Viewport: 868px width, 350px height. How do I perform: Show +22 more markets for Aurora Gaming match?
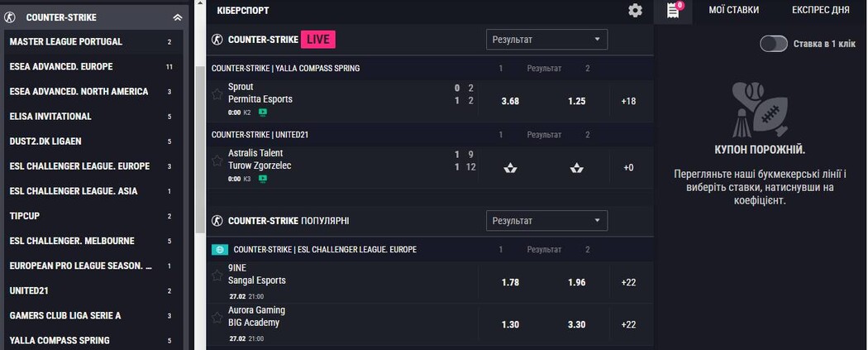coord(628,324)
